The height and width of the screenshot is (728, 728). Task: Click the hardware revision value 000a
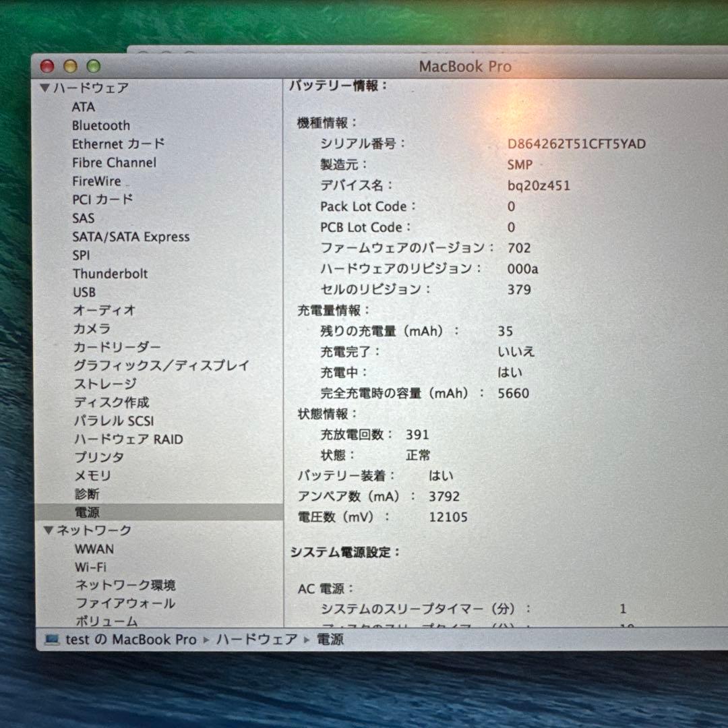[x=523, y=269]
